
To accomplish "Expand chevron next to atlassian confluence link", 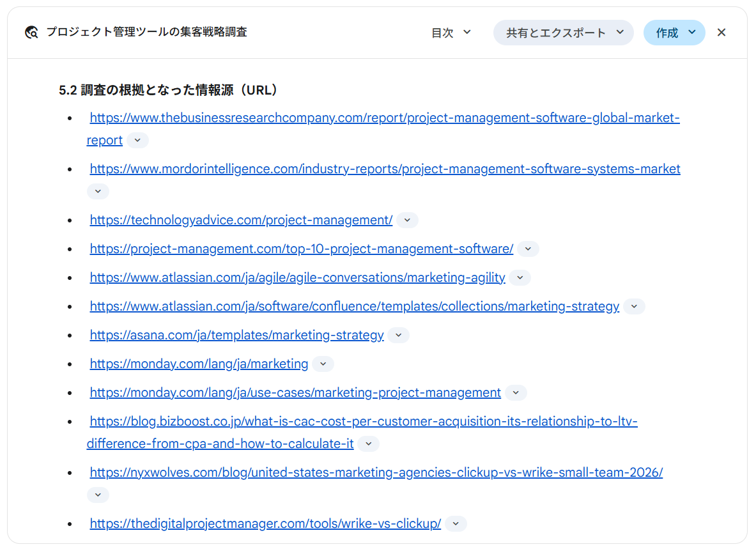I will coord(635,307).
